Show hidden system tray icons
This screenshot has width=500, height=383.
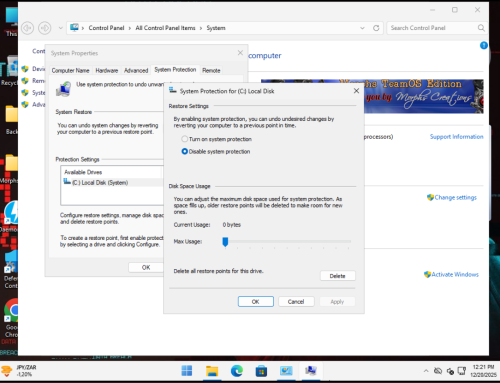coord(426,371)
